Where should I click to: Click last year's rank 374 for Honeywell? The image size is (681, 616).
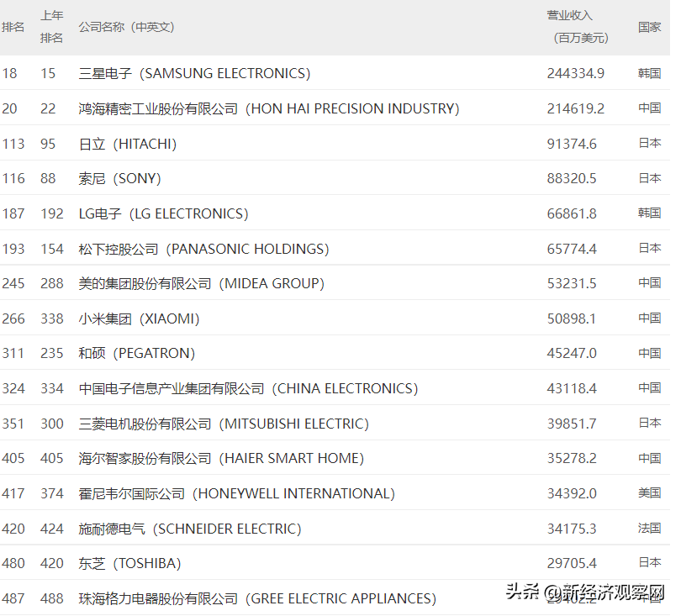point(51,493)
